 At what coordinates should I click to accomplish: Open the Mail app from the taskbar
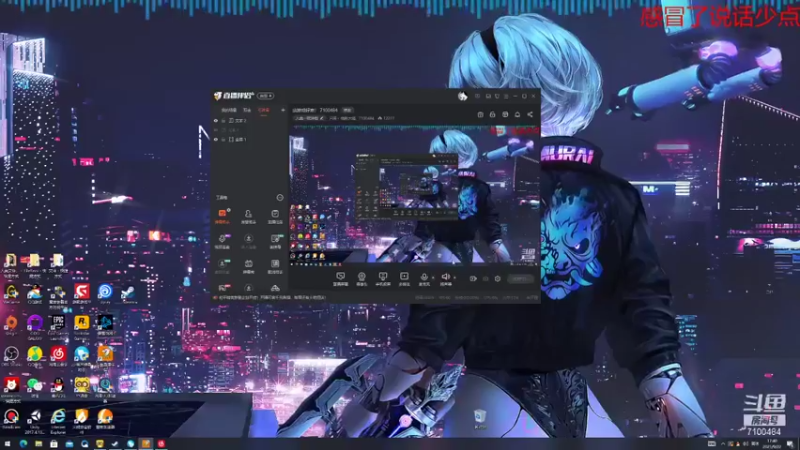69,444
